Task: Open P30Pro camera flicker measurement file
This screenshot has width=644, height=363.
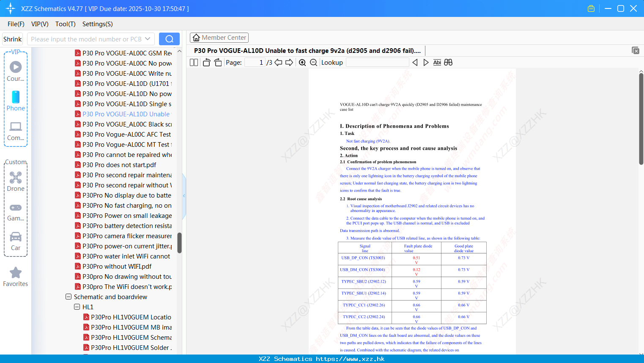Action: click(123, 236)
